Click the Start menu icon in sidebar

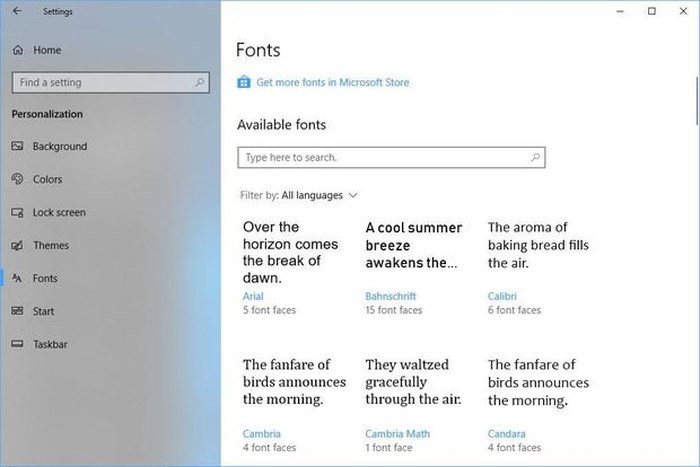pyautogui.click(x=17, y=312)
